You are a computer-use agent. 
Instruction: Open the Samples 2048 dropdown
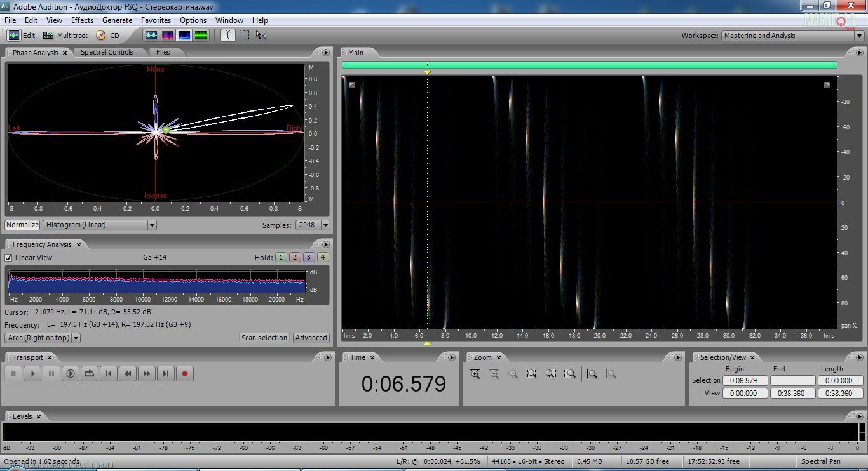click(x=313, y=225)
